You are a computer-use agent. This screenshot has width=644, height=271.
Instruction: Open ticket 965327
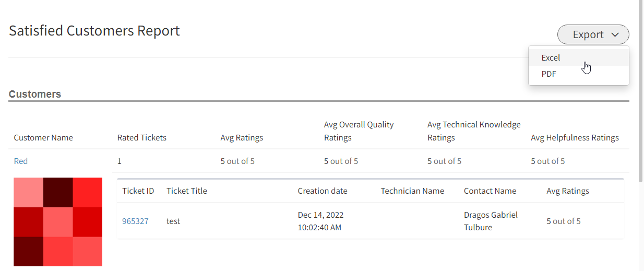pyautogui.click(x=135, y=221)
